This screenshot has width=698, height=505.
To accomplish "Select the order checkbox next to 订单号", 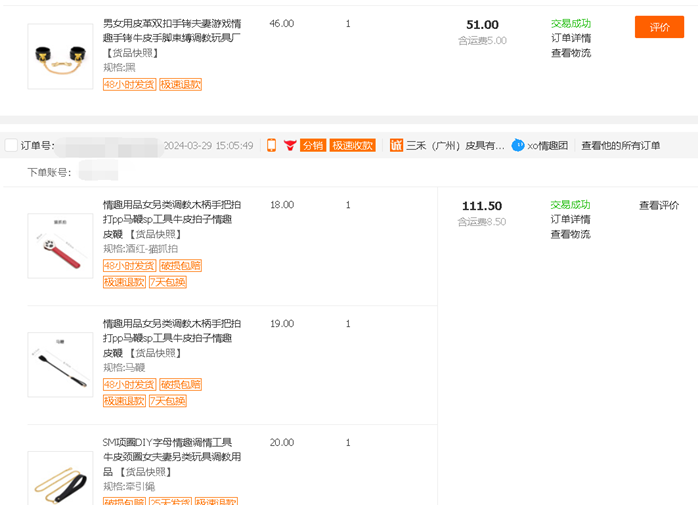I will click(11, 145).
